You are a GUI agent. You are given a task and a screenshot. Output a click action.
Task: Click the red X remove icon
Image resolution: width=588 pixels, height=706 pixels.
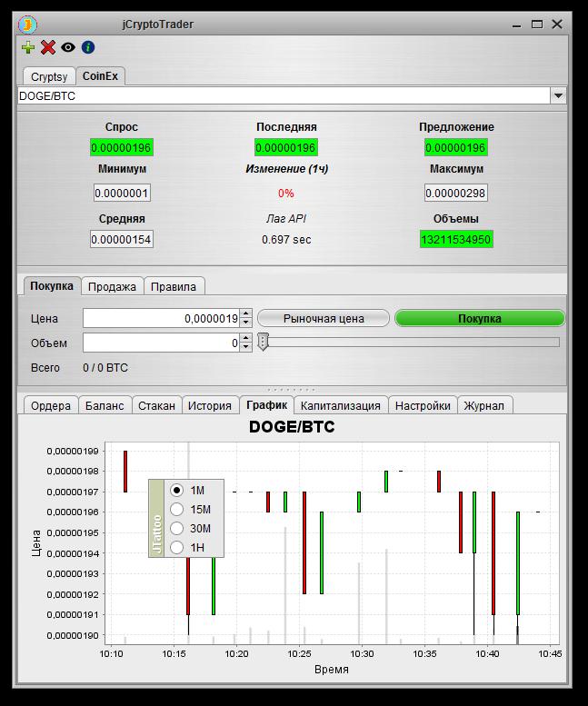pyautogui.click(x=48, y=47)
